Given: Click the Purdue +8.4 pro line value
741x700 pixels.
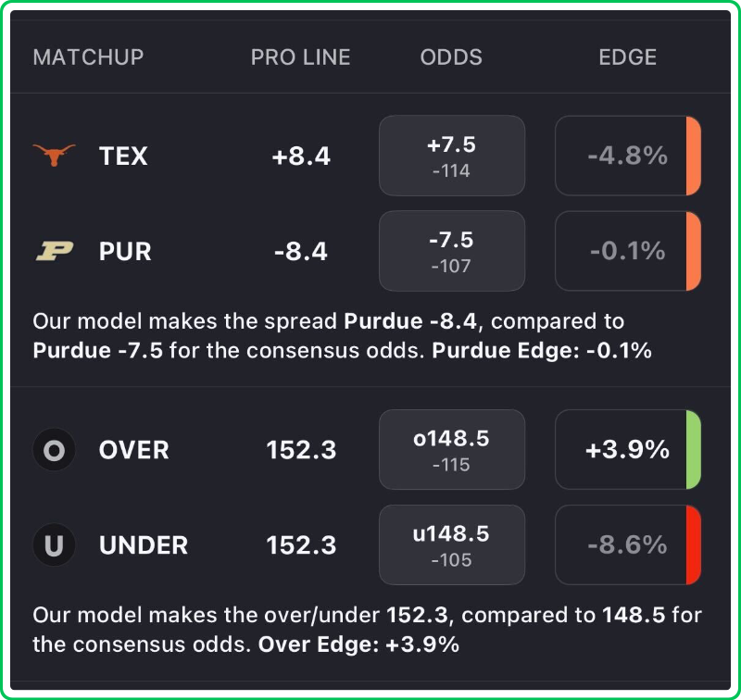Looking at the screenshot, I should [301, 251].
